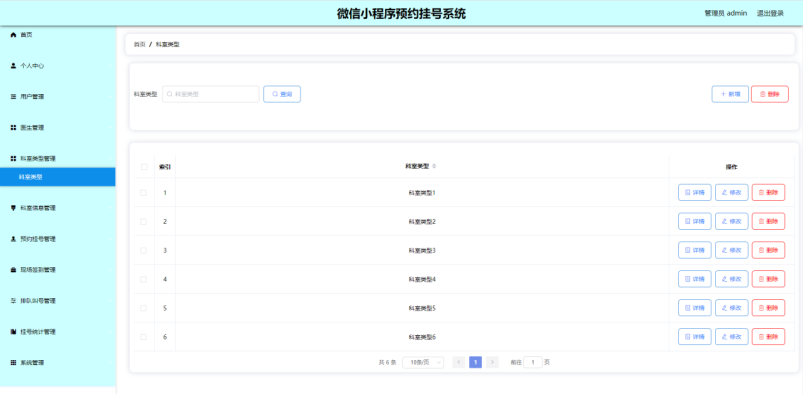Tick the select-all checkbox in table header
The image size is (803, 394).
click(144, 167)
